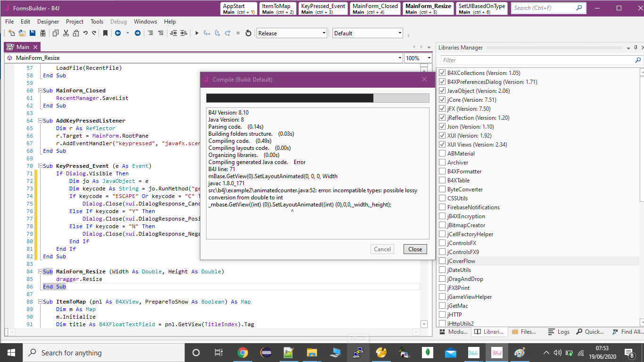Toggle bookmark with the bookmark icon

(105, 33)
